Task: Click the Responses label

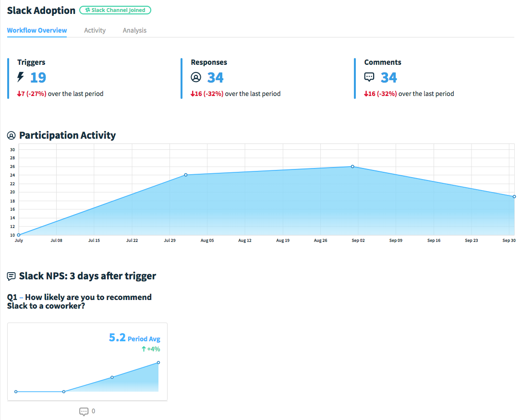Action: [x=209, y=62]
